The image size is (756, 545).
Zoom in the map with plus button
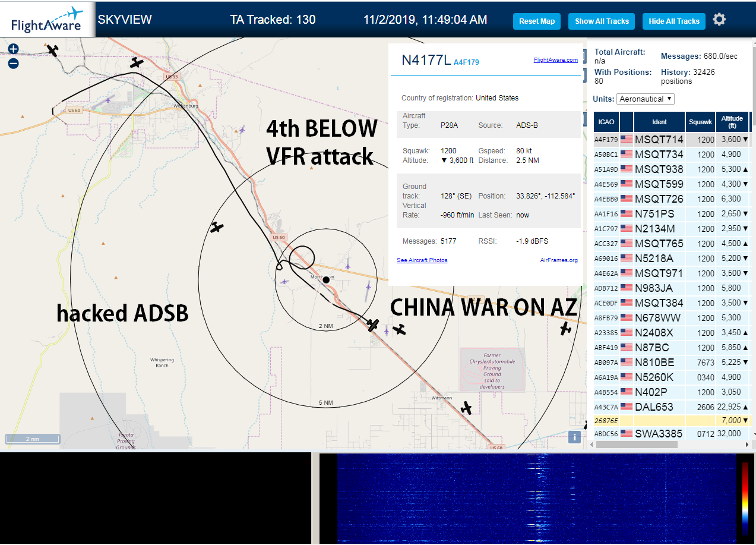(13, 49)
